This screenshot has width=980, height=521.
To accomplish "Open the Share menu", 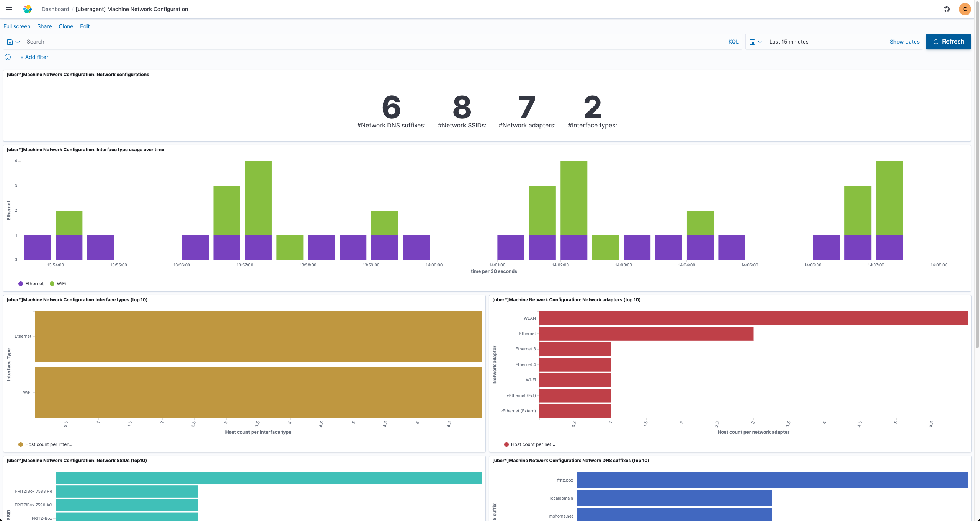I will coord(44,26).
